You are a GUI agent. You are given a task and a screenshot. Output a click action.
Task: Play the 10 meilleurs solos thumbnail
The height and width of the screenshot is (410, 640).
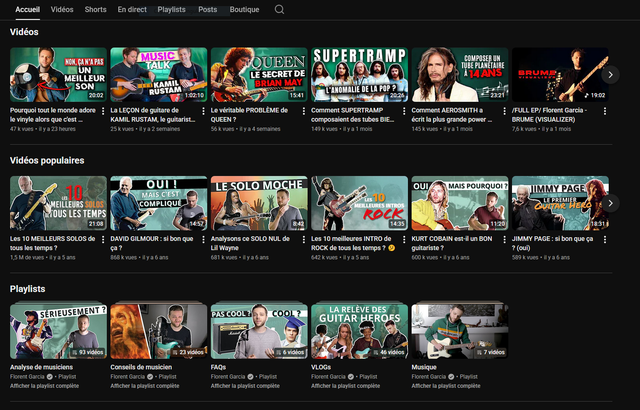tap(58, 203)
